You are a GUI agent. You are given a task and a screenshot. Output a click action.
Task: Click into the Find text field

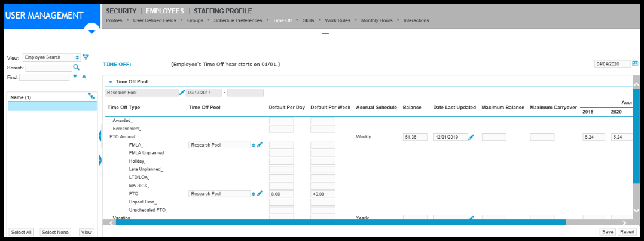coord(44,77)
